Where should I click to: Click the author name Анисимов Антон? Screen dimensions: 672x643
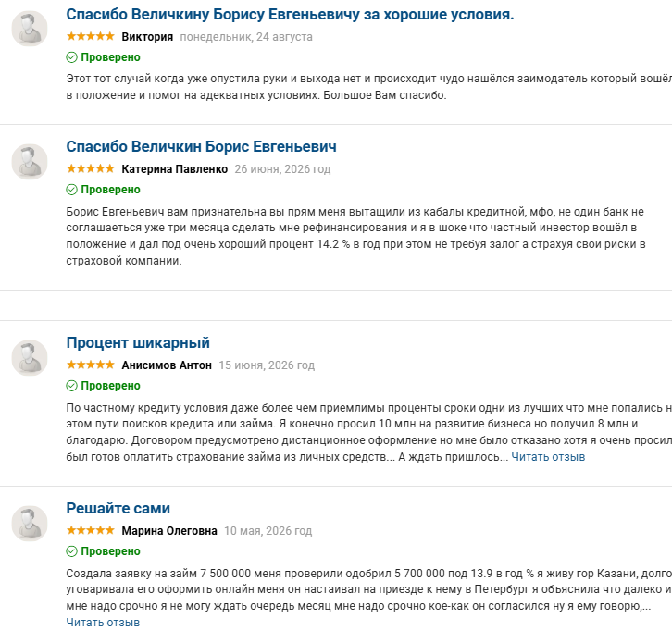coord(167,365)
